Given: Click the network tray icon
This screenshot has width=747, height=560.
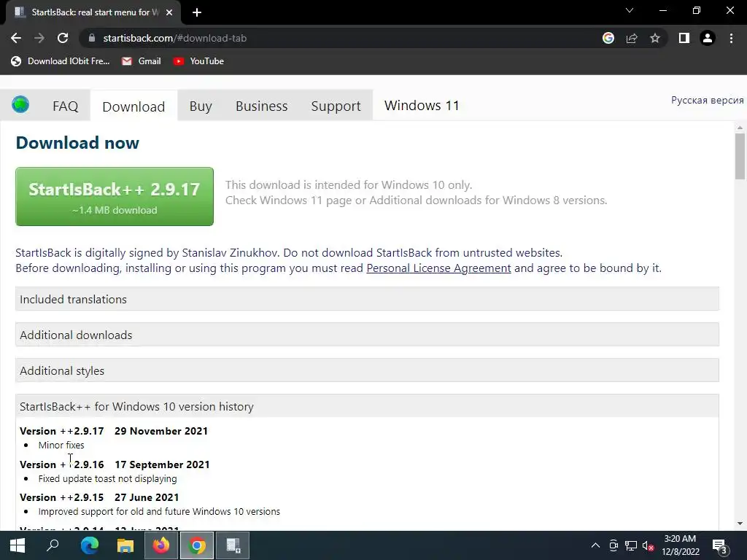Looking at the screenshot, I should 631,545.
